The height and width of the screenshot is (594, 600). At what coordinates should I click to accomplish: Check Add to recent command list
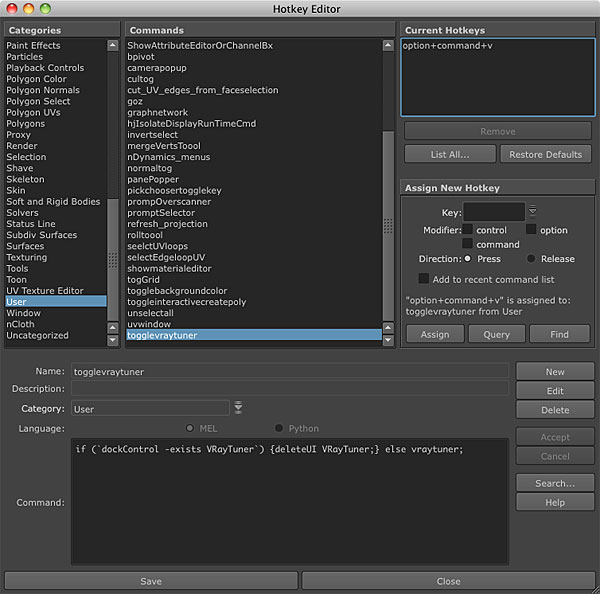pyautogui.click(x=424, y=279)
